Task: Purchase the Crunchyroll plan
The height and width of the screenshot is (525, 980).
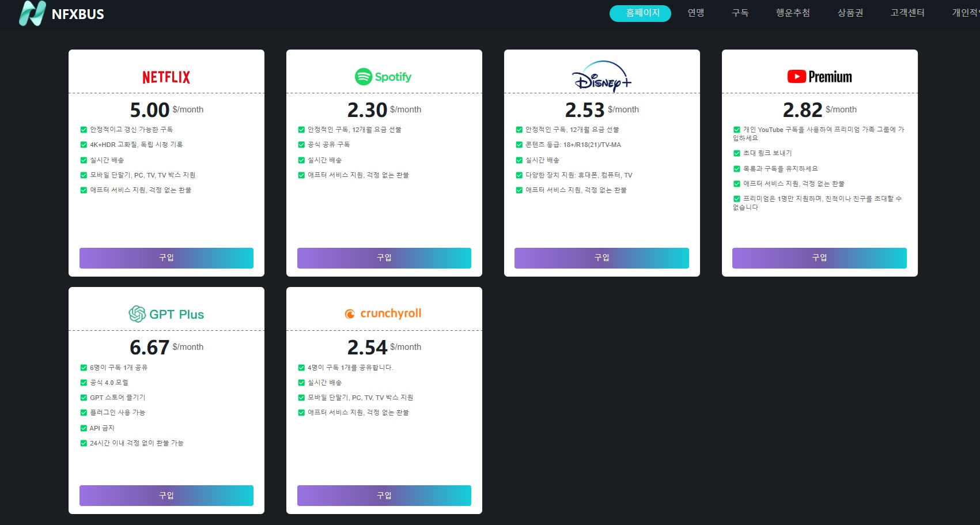Action: click(384, 496)
